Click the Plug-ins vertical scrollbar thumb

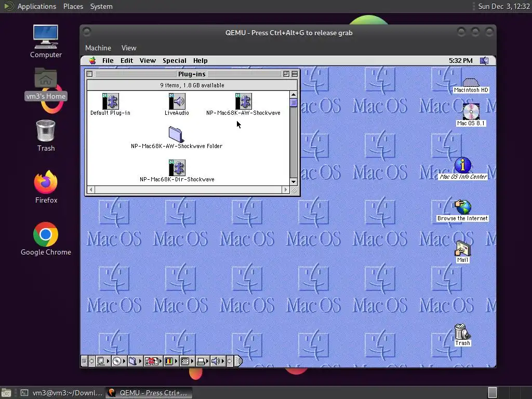[x=294, y=102]
